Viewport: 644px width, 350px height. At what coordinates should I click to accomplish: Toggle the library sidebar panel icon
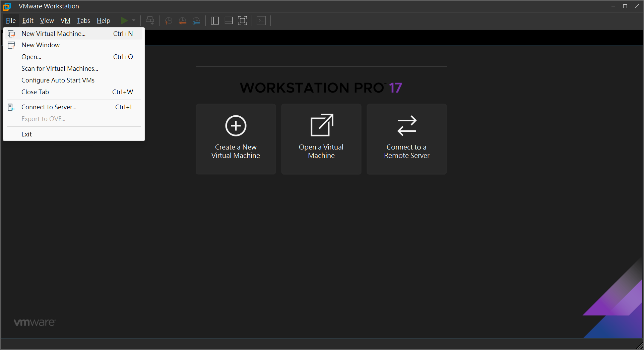pyautogui.click(x=215, y=21)
